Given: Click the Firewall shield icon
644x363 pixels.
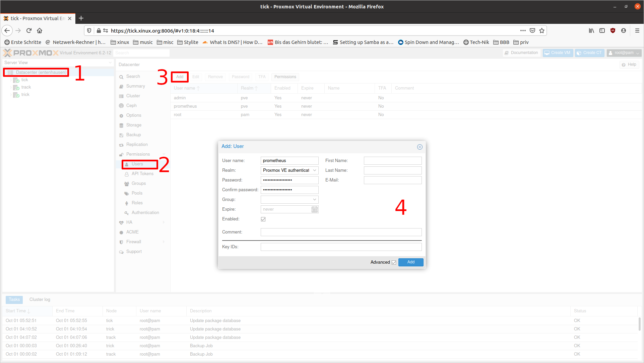Looking at the screenshot, I should click(x=121, y=242).
